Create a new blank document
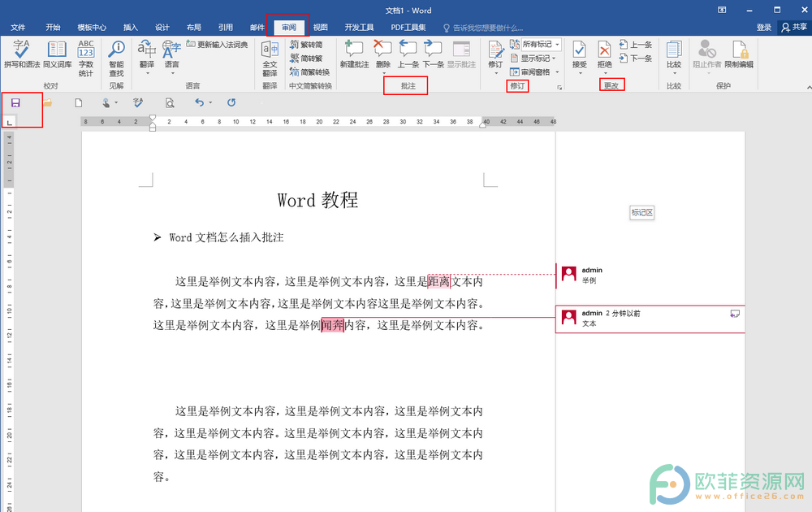812x512 pixels. coord(79,102)
